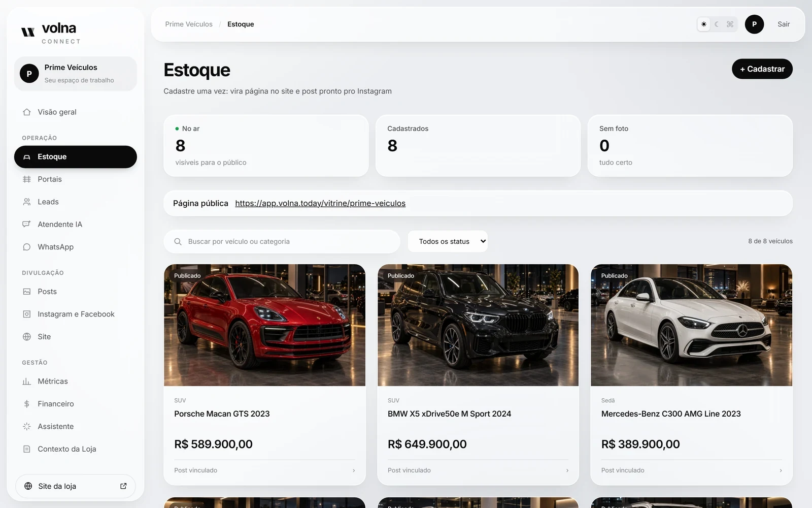Open the P profile avatar in top bar
The image size is (812, 508).
pos(754,24)
